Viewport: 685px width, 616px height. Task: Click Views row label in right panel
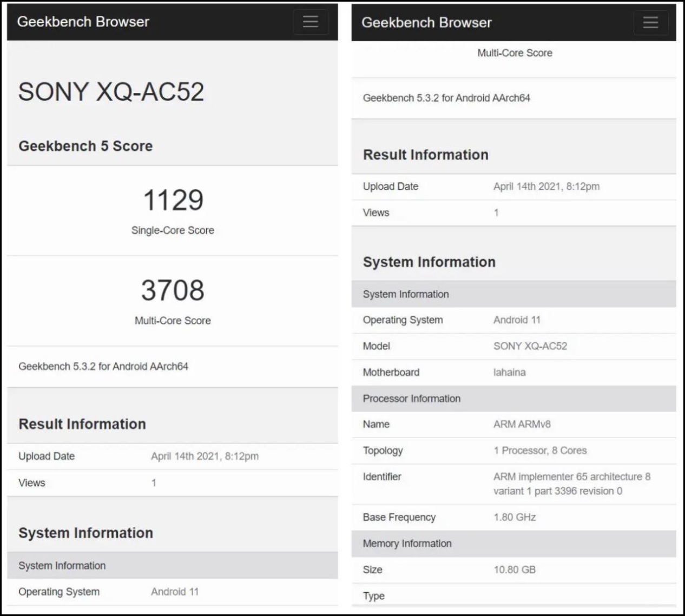(x=376, y=213)
